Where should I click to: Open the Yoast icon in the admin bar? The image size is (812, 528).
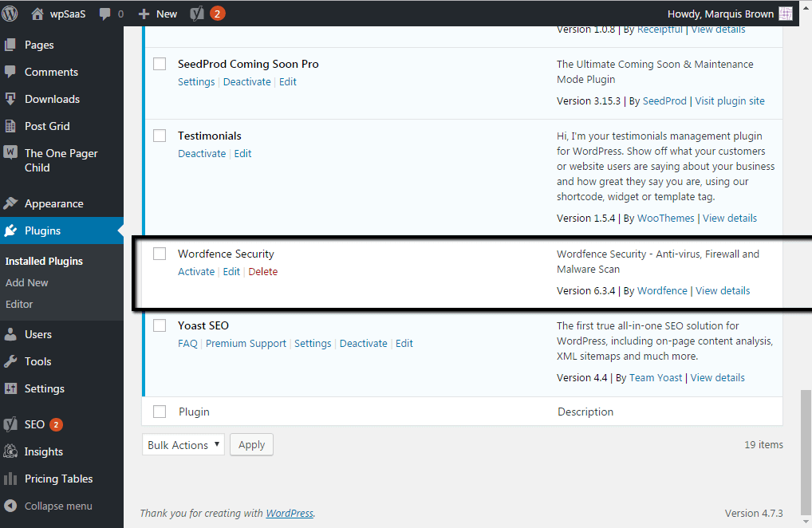pos(197,14)
